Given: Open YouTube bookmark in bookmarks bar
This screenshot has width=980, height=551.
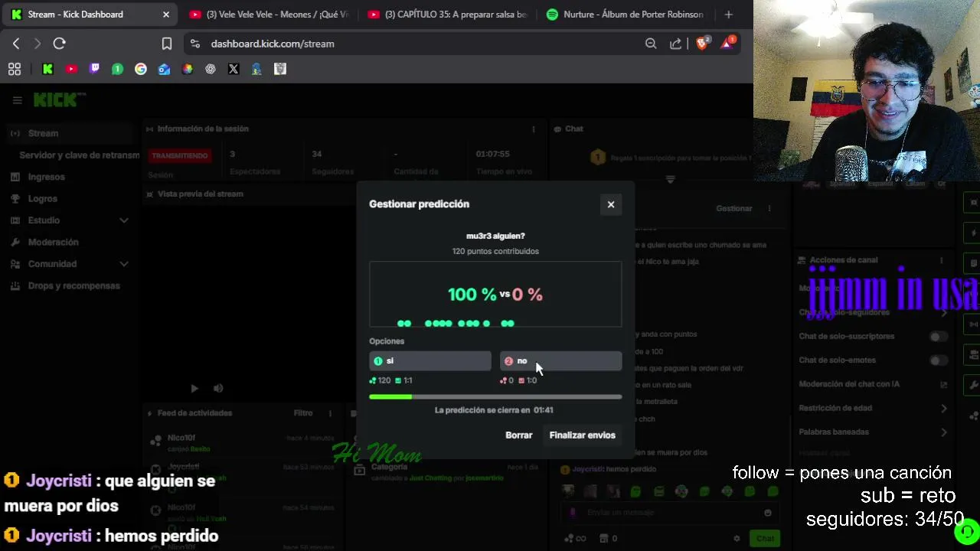Looking at the screenshot, I should (71, 69).
